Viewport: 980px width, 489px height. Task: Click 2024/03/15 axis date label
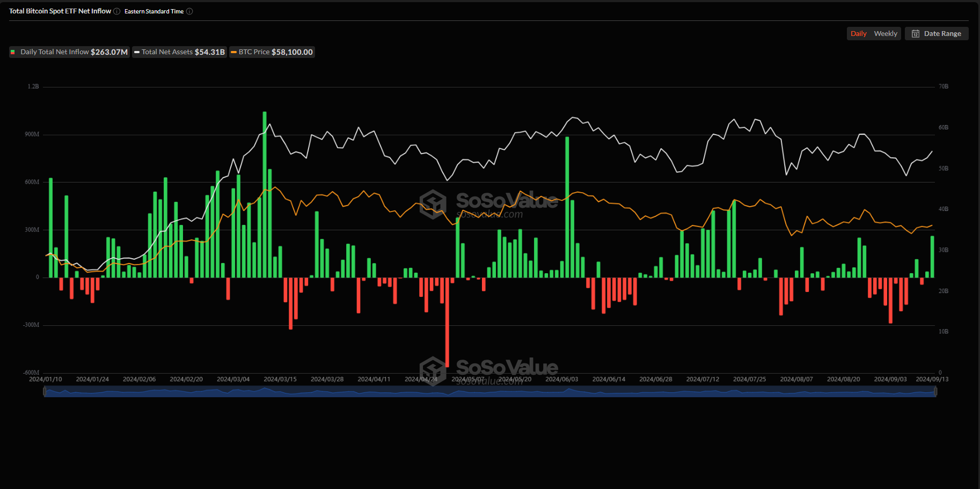(x=280, y=379)
